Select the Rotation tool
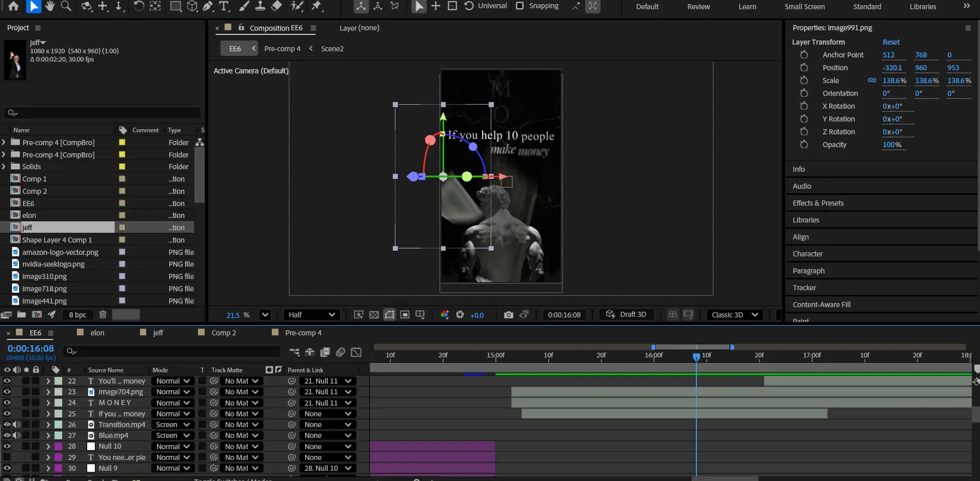This screenshot has width=980, height=481. [138, 6]
